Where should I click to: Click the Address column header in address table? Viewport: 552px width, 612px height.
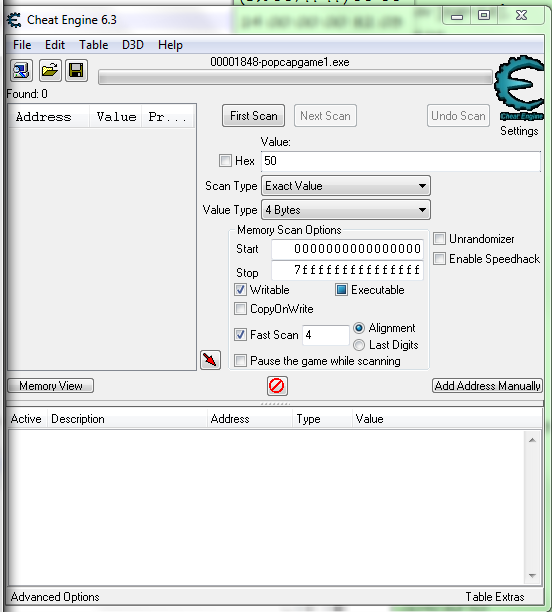[x=250, y=419]
